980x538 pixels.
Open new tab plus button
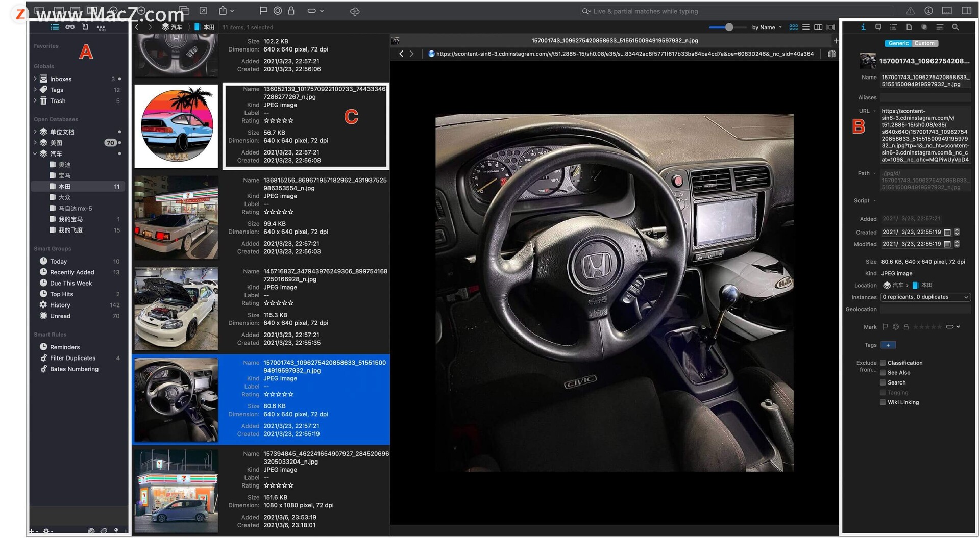pyautogui.click(x=836, y=41)
